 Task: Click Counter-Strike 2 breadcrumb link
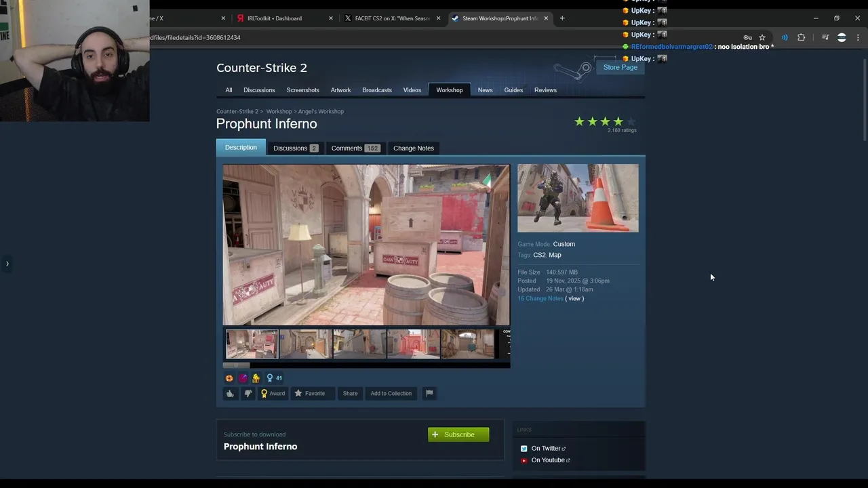point(237,111)
